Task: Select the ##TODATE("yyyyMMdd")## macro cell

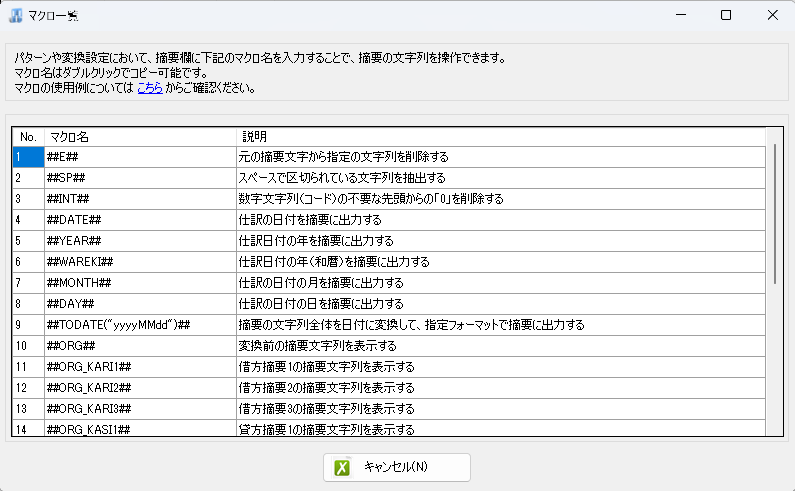Action: [140, 325]
